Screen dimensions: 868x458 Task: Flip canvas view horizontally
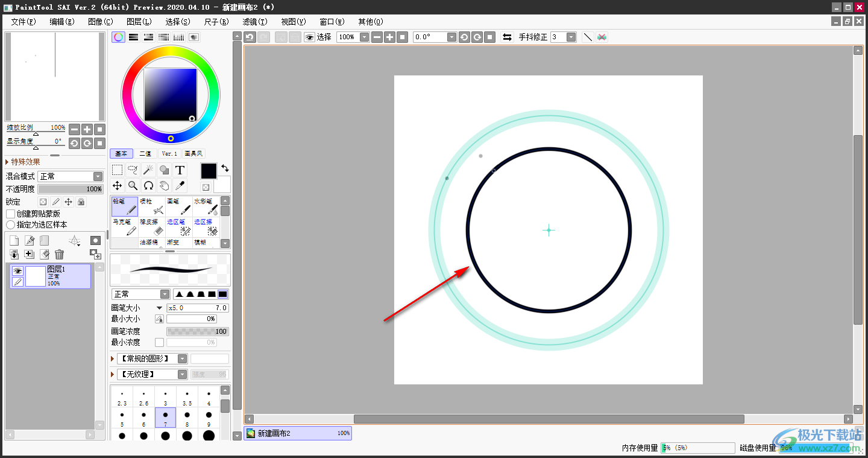coord(508,37)
